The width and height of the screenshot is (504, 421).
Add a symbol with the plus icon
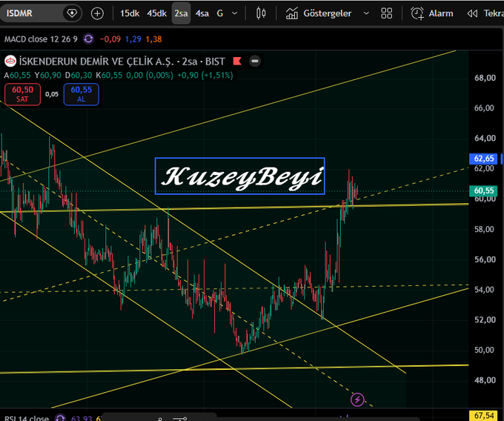click(97, 13)
